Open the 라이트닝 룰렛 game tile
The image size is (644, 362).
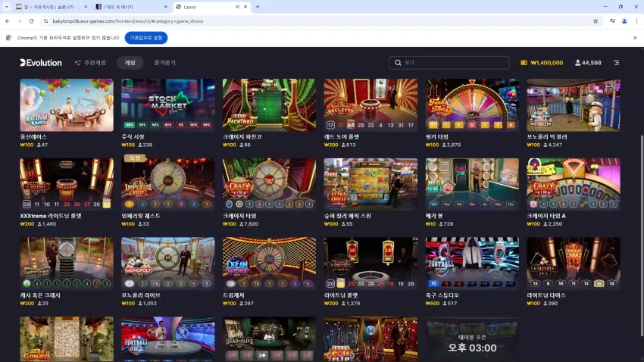[370, 263]
